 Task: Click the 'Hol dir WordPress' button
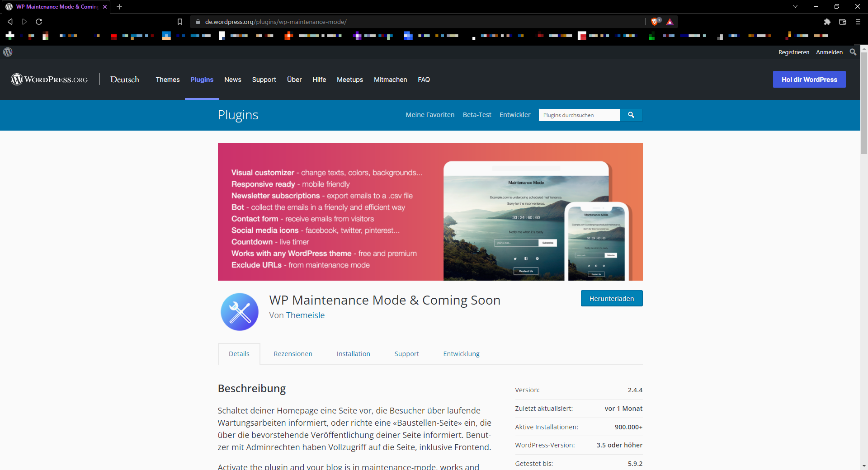809,80
